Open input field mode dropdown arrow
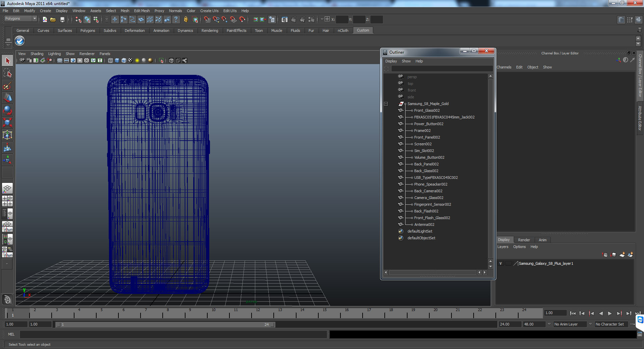Image resolution: width=644 pixels, height=349 pixels. coord(322,19)
